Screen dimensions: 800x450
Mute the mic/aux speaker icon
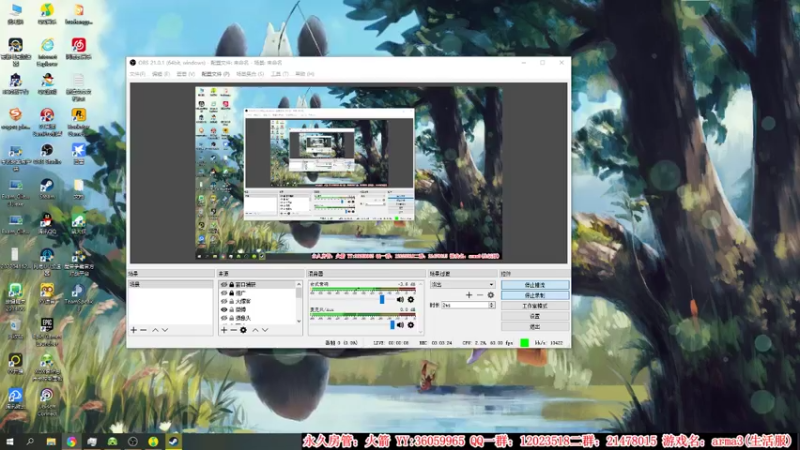[401, 324]
